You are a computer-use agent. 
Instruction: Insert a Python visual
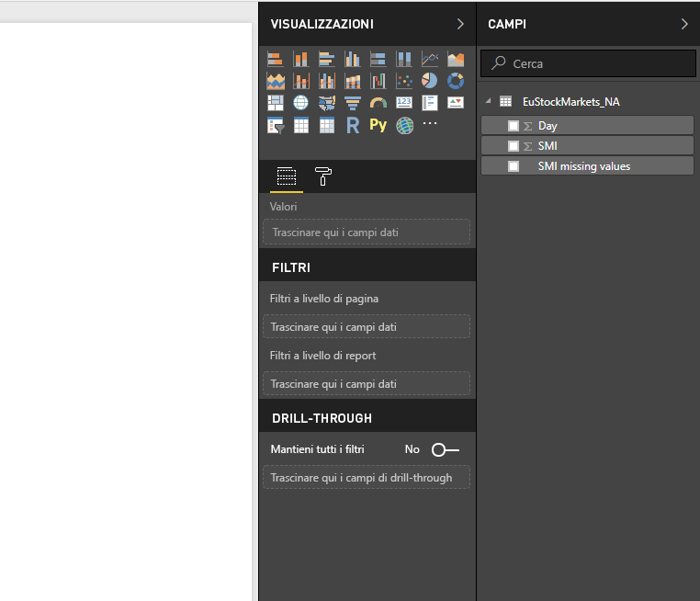[x=378, y=125]
